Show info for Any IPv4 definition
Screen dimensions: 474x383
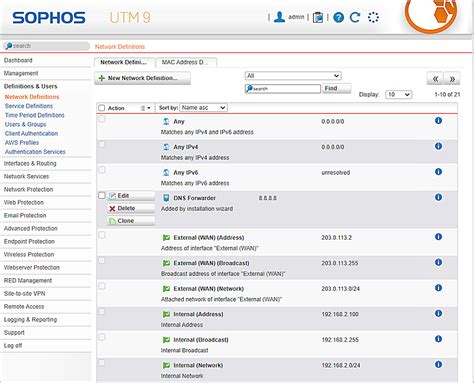(438, 146)
